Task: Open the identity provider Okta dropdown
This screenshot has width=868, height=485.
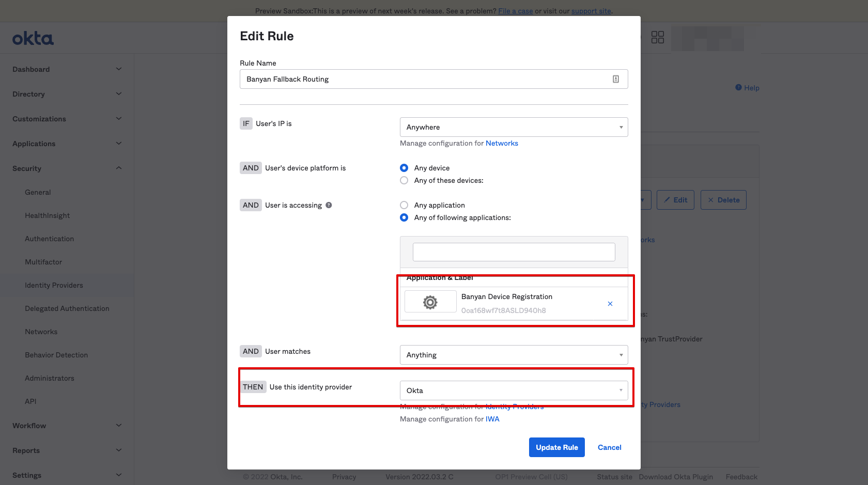Action: pyautogui.click(x=514, y=390)
